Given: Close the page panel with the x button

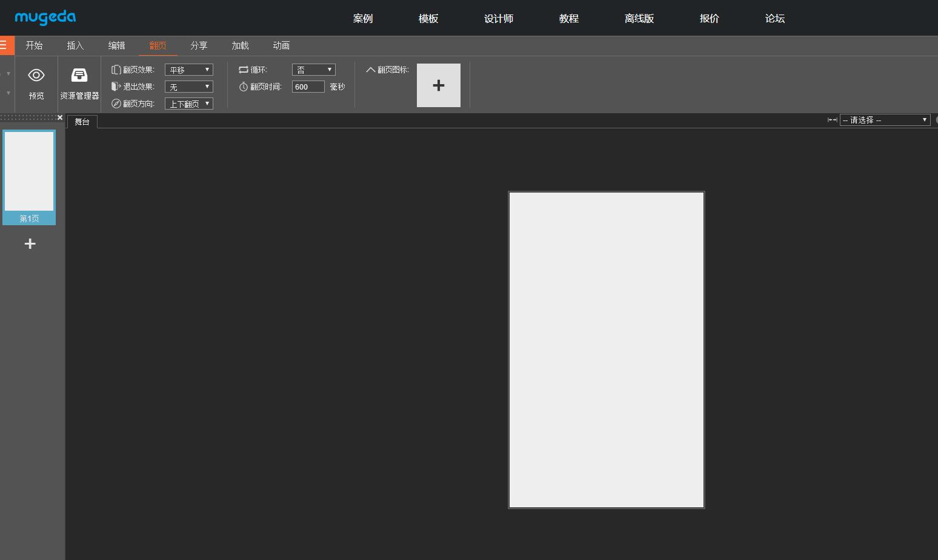Looking at the screenshot, I should (x=60, y=117).
